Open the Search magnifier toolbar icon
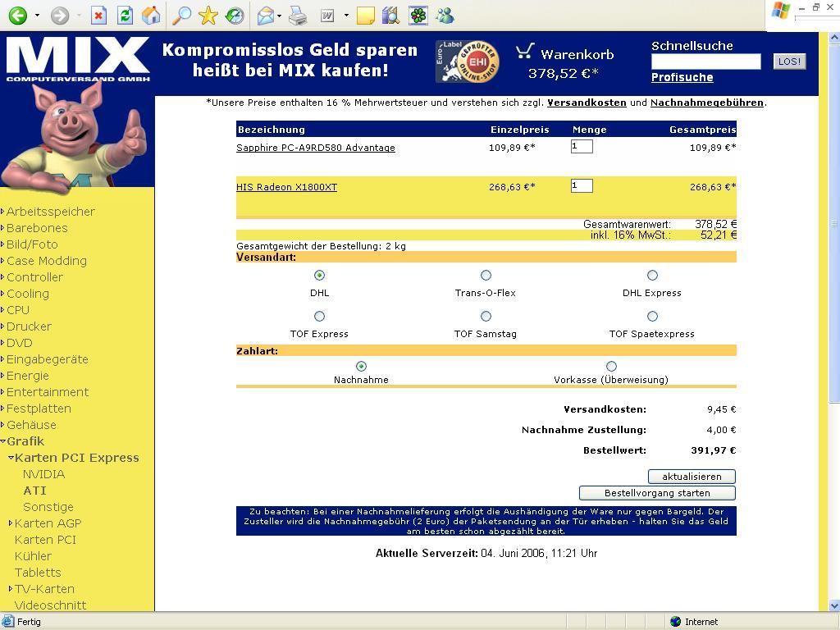840x630 pixels. [x=181, y=16]
